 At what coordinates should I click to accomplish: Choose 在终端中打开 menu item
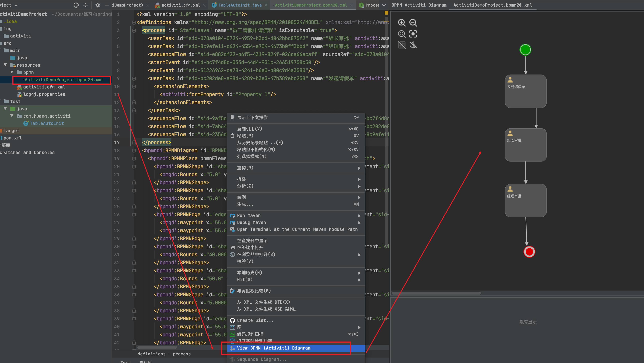pyautogui.click(x=296, y=248)
